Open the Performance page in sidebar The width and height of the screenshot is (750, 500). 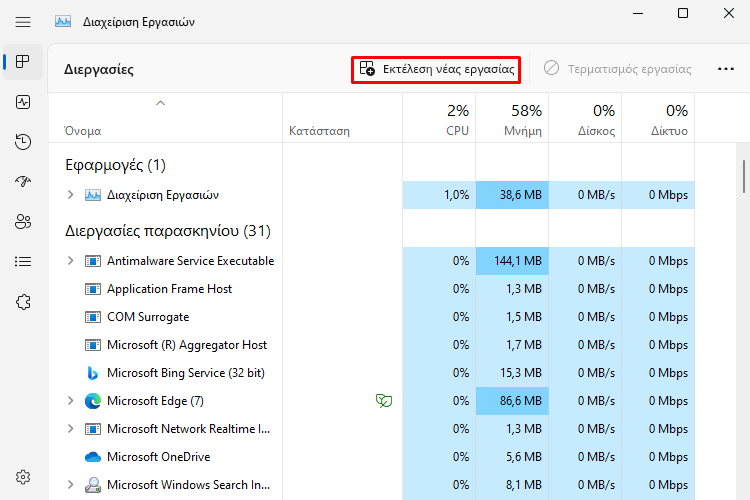23,102
